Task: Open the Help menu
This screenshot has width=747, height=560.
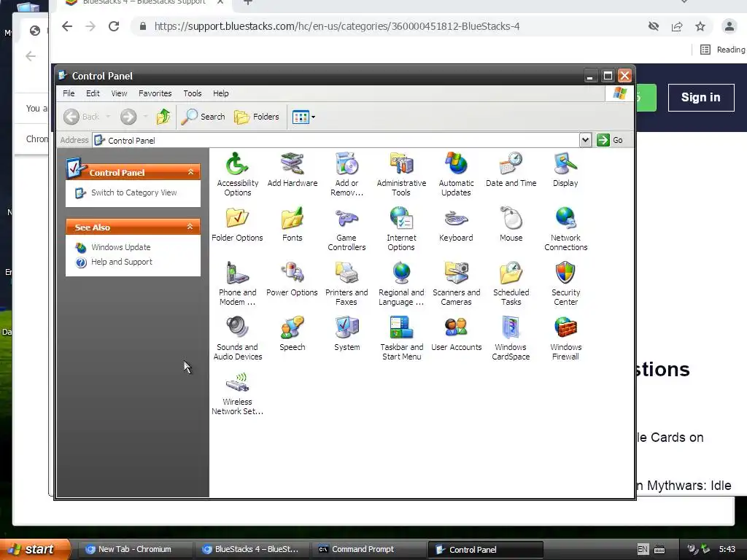Action: click(x=220, y=93)
